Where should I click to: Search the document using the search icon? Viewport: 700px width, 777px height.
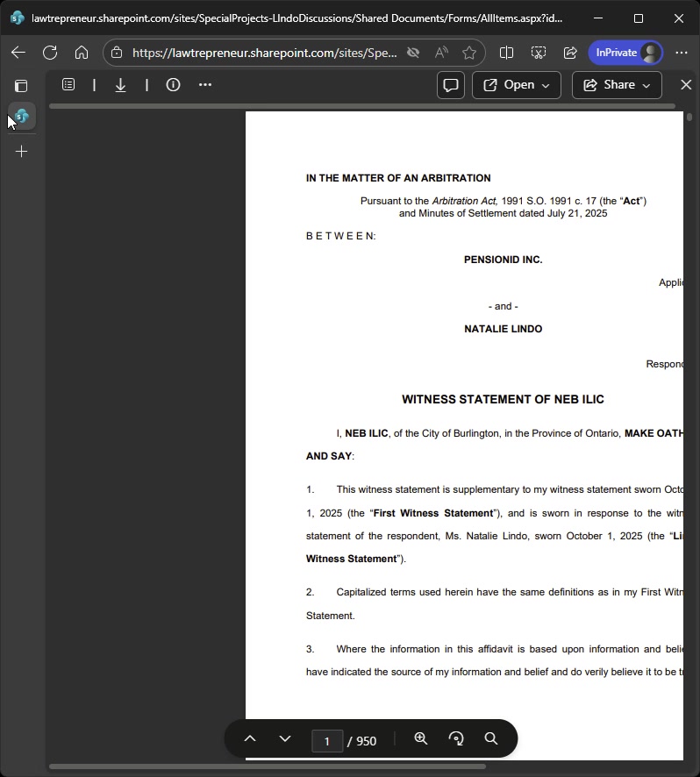[491, 738]
